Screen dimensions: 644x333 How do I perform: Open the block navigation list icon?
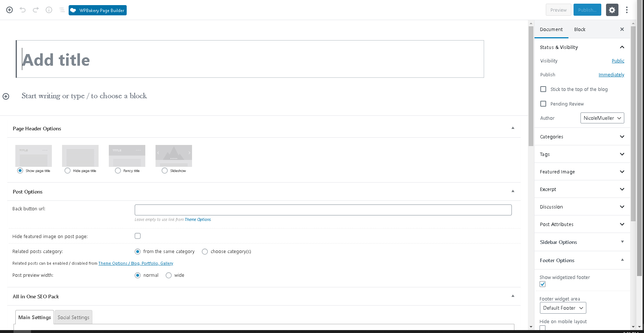tap(62, 10)
